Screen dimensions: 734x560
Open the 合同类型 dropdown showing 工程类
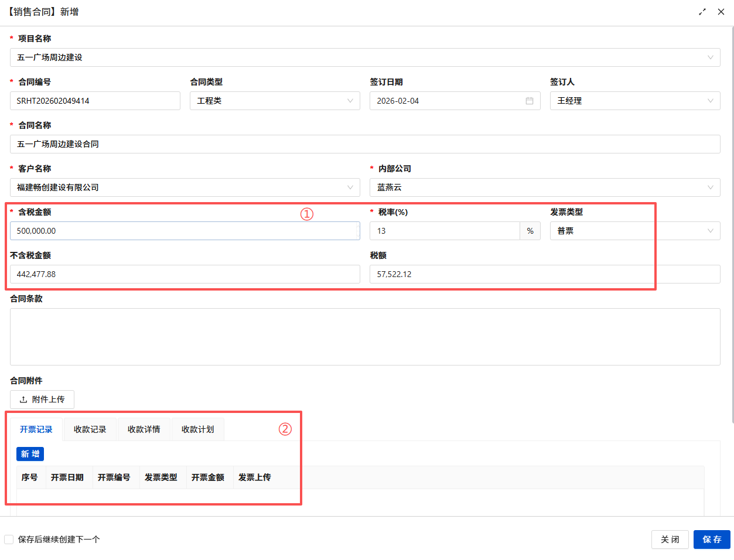point(275,101)
